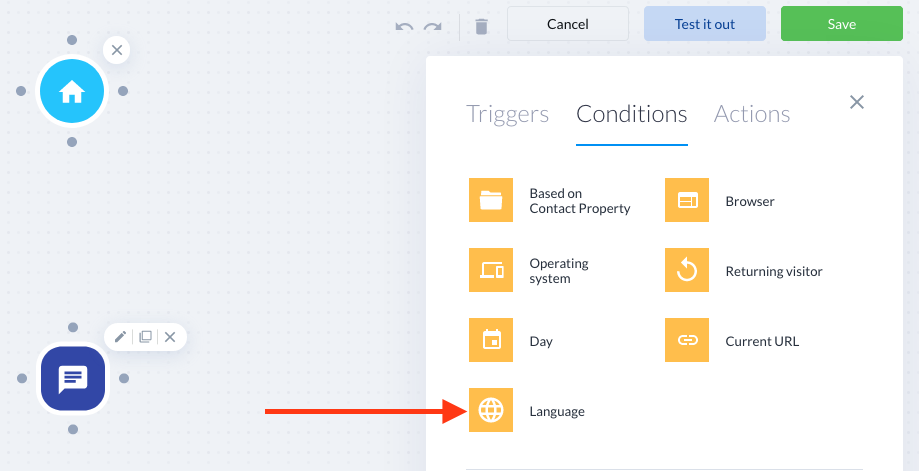The width and height of the screenshot is (919, 471).
Task: Edit the message node with pencil icon
Action: click(120, 337)
